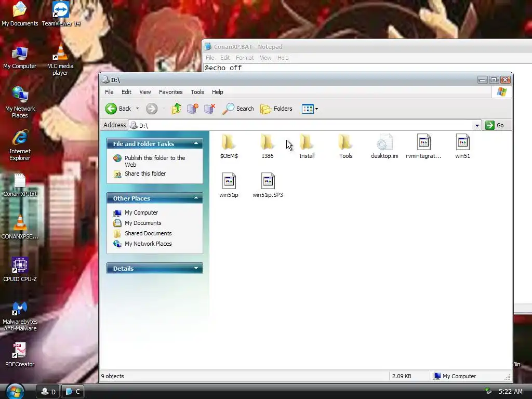Open the File menu in Explorer
The height and width of the screenshot is (399, 532).
pyautogui.click(x=109, y=92)
